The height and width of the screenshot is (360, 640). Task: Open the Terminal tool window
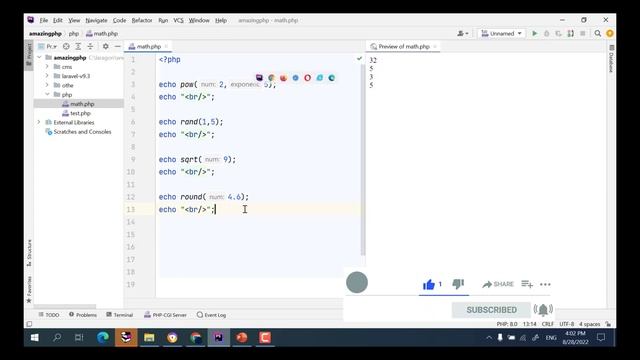(120, 315)
